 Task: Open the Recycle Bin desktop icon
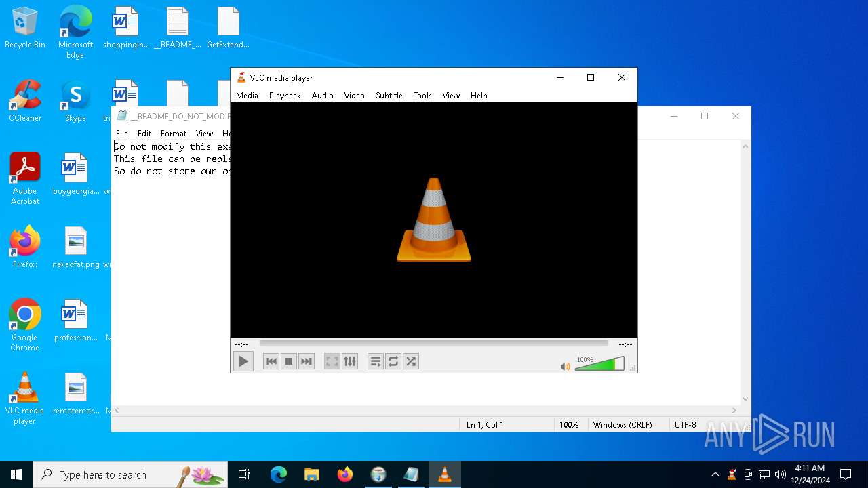click(25, 28)
